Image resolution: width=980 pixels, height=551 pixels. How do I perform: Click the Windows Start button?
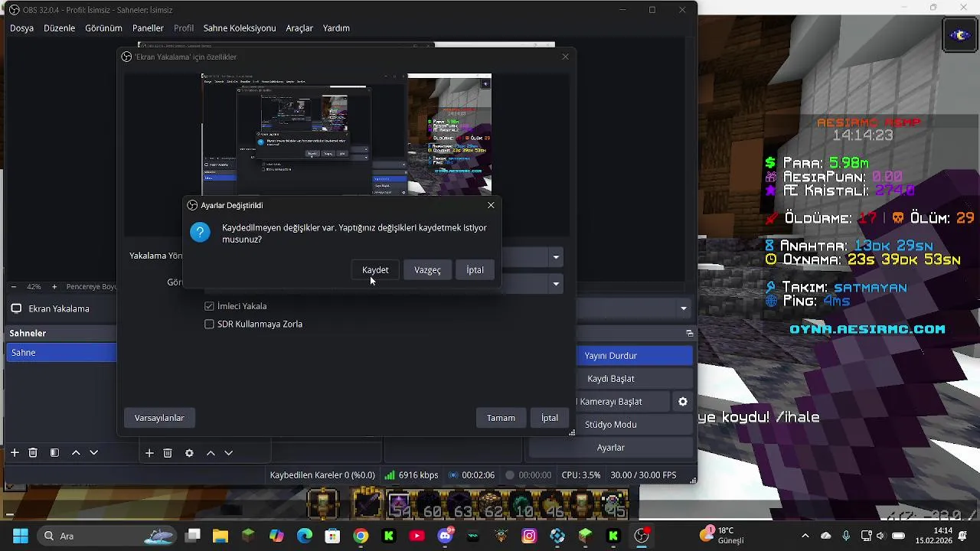point(20,536)
